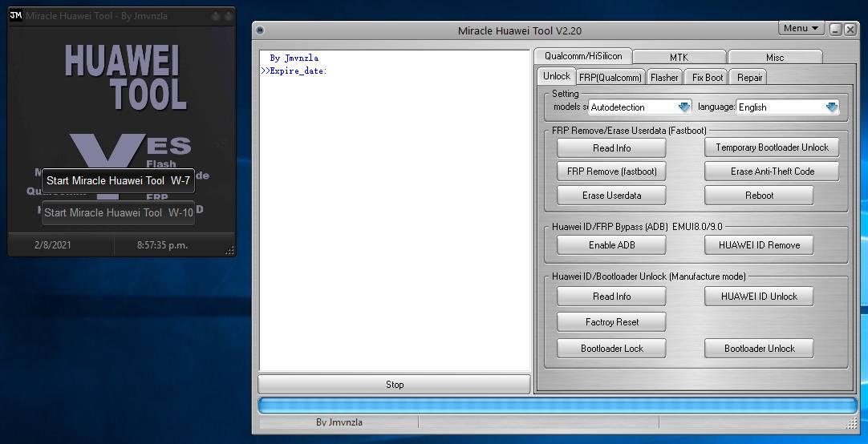
Task: Start Miracle Huawei Tool W-7
Action: pyautogui.click(x=118, y=181)
